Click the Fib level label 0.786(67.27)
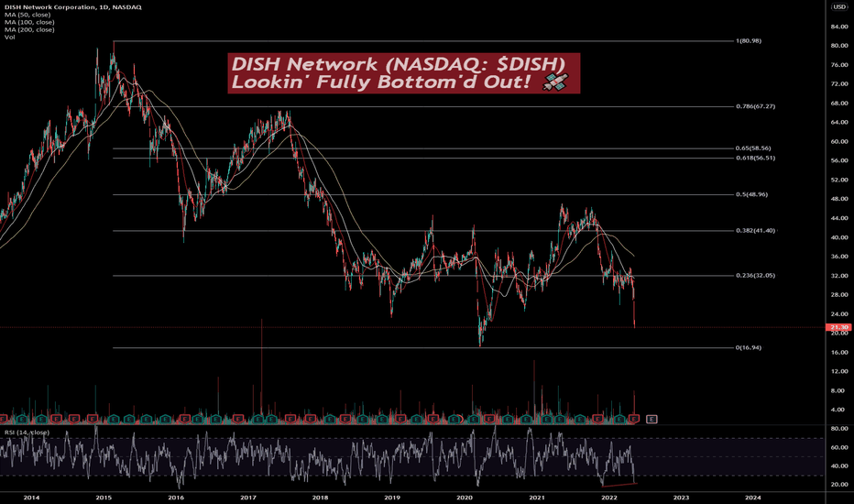The image size is (854, 504). click(x=755, y=106)
